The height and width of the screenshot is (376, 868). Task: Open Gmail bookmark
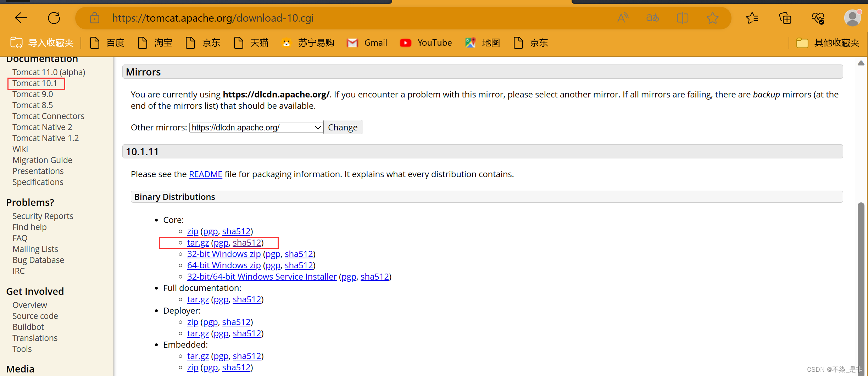367,43
